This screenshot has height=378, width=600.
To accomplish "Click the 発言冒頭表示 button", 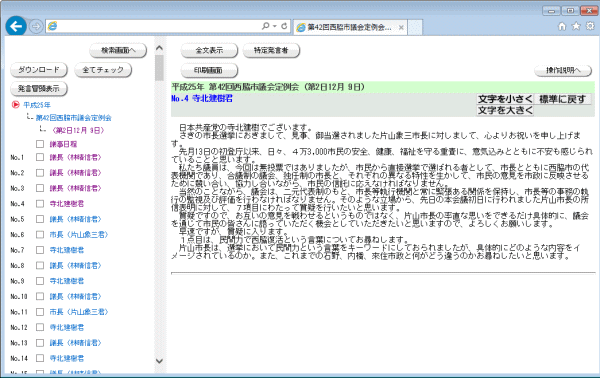I will (39, 89).
